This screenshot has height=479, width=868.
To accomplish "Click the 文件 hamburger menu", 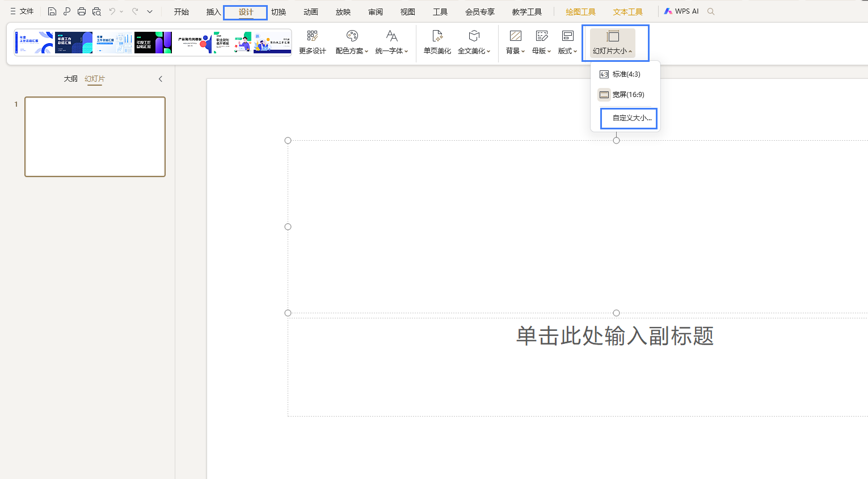I will pos(22,11).
